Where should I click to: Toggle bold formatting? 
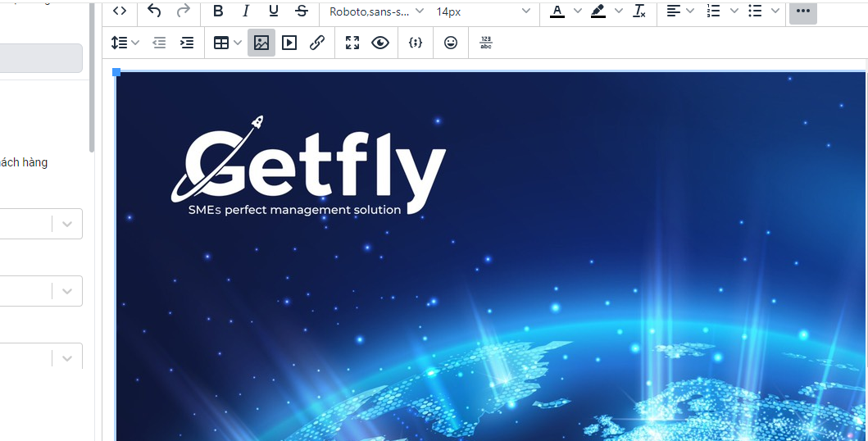click(x=218, y=11)
